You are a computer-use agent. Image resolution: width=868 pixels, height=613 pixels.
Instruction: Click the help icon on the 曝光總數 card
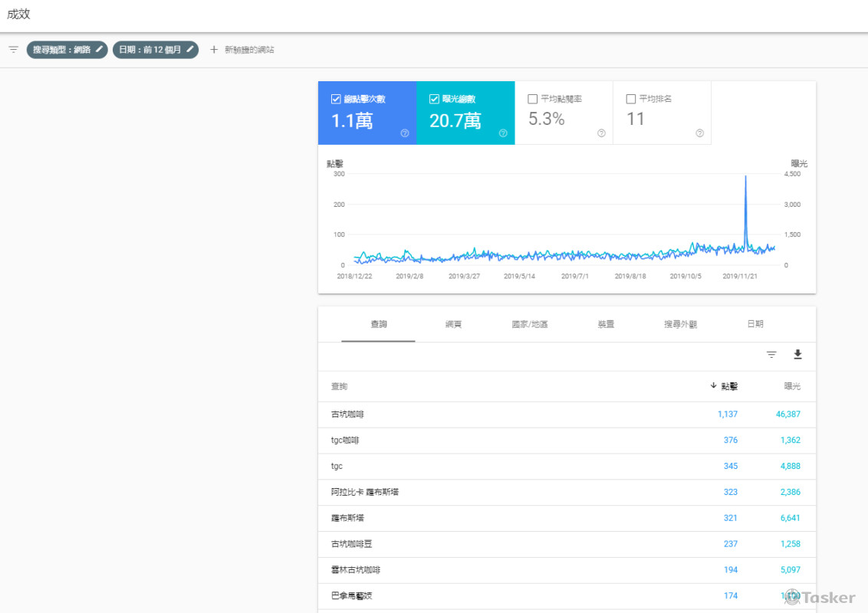503,133
